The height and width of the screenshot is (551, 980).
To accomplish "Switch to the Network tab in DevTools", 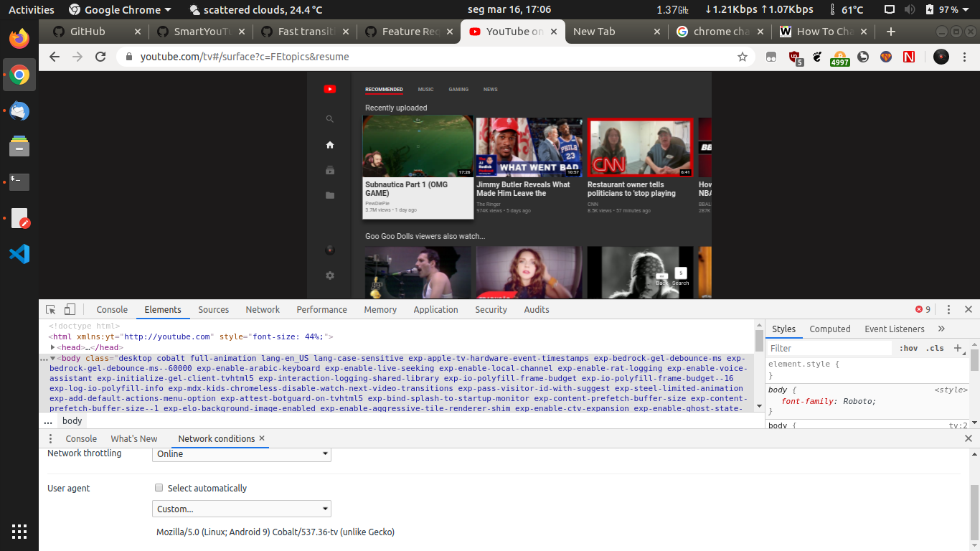I will [x=263, y=309].
